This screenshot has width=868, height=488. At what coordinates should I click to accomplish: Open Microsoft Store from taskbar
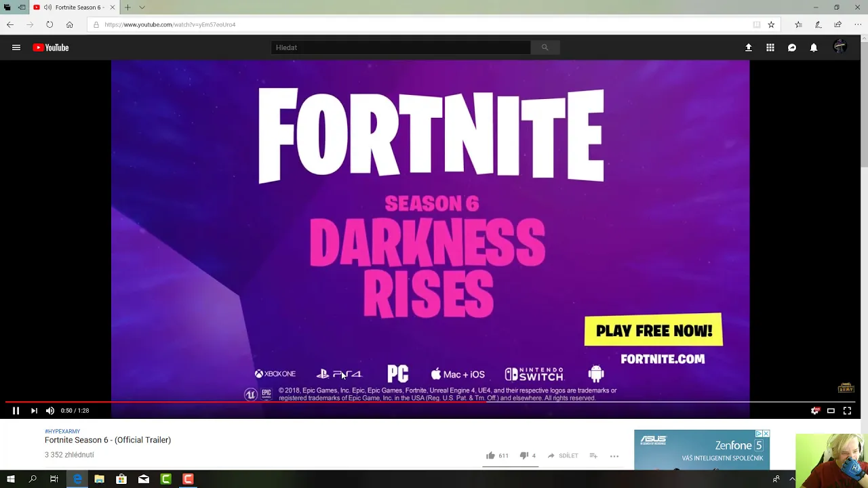click(121, 479)
